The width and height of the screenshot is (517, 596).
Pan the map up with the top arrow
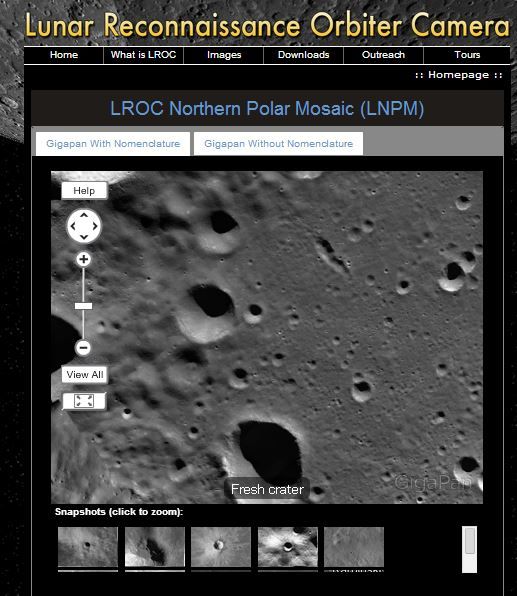(84, 216)
